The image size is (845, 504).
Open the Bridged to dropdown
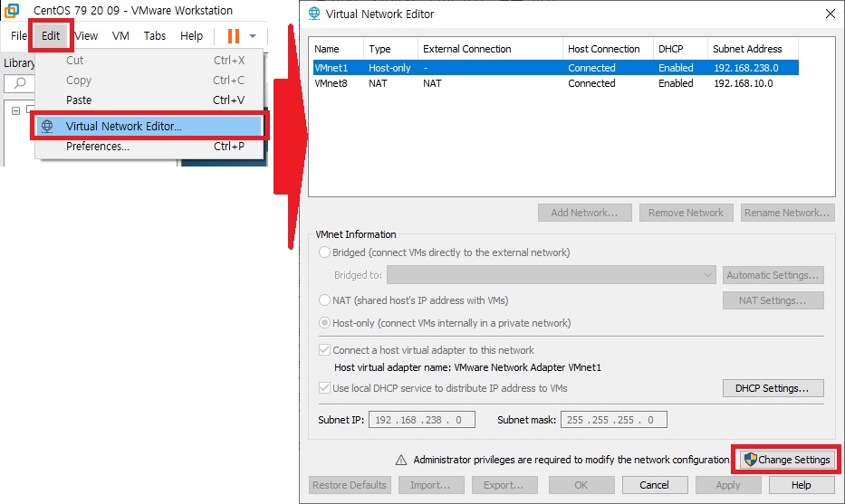tap(552, 274)
